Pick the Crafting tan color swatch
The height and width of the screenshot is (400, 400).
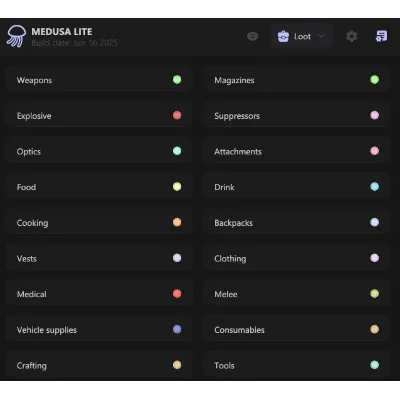pyautogui.click(x=177, y=365)
